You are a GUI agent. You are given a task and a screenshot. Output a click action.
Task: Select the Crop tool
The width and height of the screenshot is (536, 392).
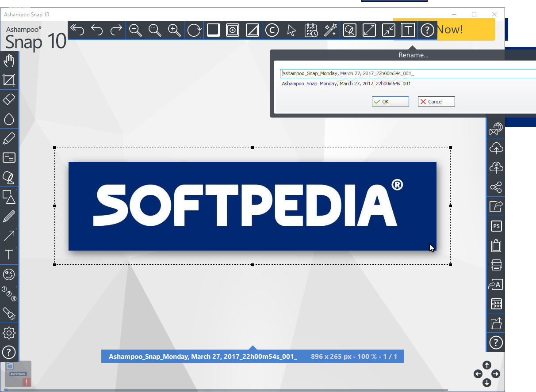(9, 80)
